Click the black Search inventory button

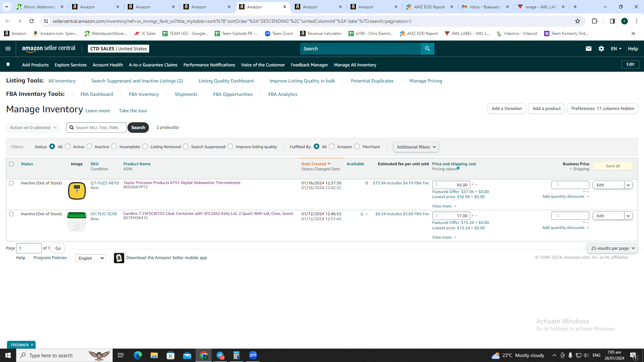138,127
